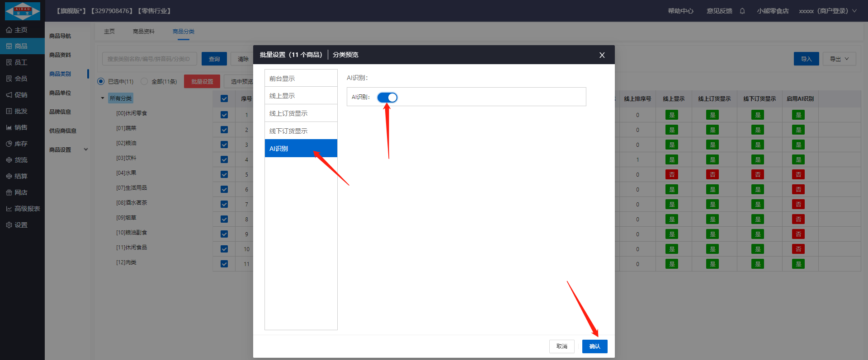Open the 设置 gear icon
This screenshot has width=868, height=360.
coord(9,225)
